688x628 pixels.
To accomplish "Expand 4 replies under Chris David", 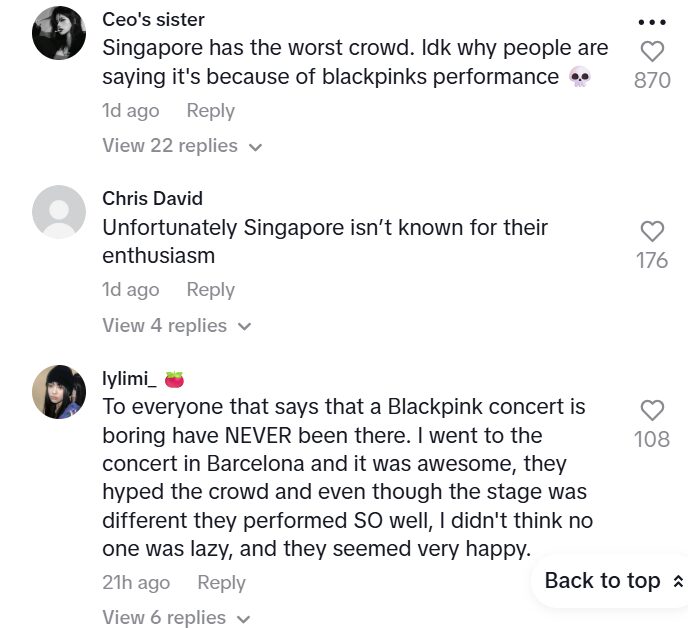I will click(x=176, y=326).
